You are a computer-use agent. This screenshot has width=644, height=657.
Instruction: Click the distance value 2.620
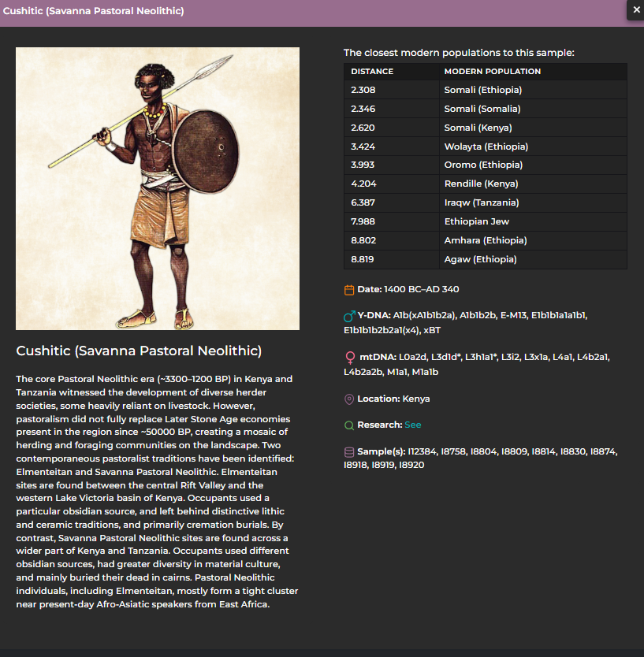pyautogui.click(x=363, y=128)
